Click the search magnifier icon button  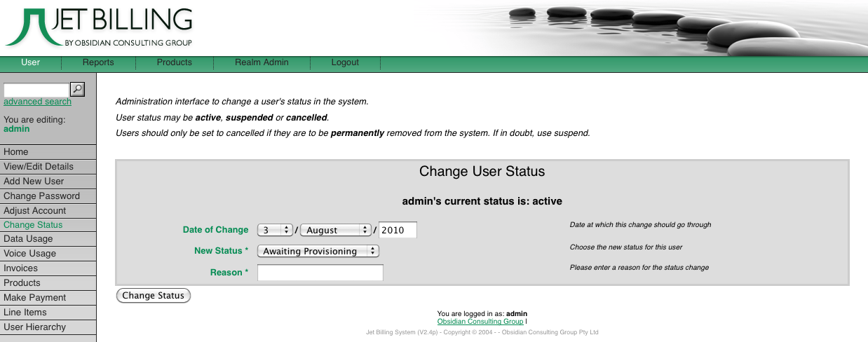click(78, 89)
